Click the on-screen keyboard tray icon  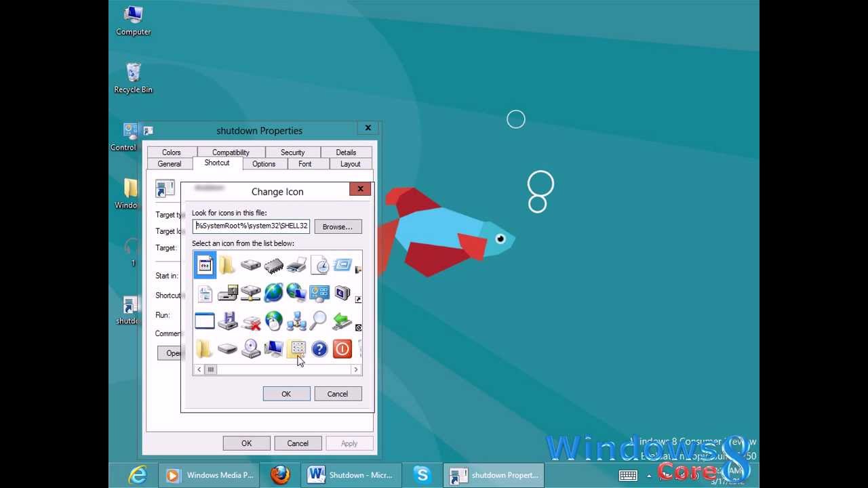point(627,476)
